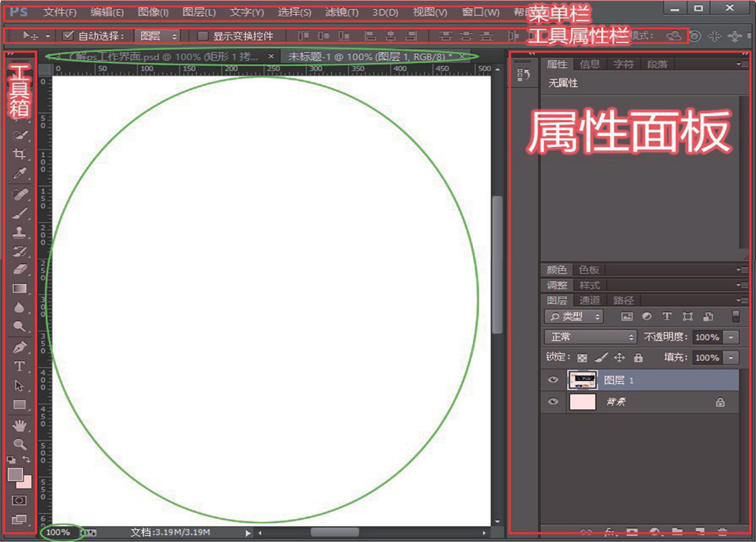Viewport: 756px width, 542px height.
Task: Select the Clone Stamp tool
Action: 20,232
